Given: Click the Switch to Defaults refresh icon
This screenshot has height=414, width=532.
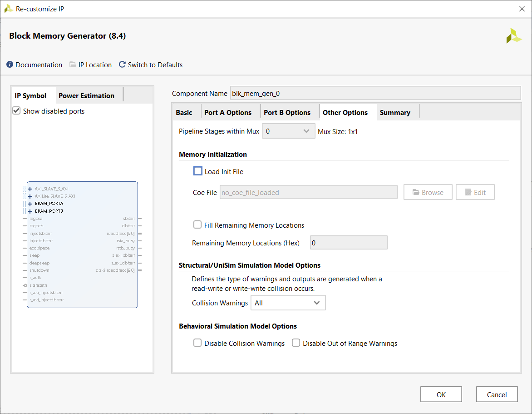Looking at the screenshot, I should click(x=122, y=65).
